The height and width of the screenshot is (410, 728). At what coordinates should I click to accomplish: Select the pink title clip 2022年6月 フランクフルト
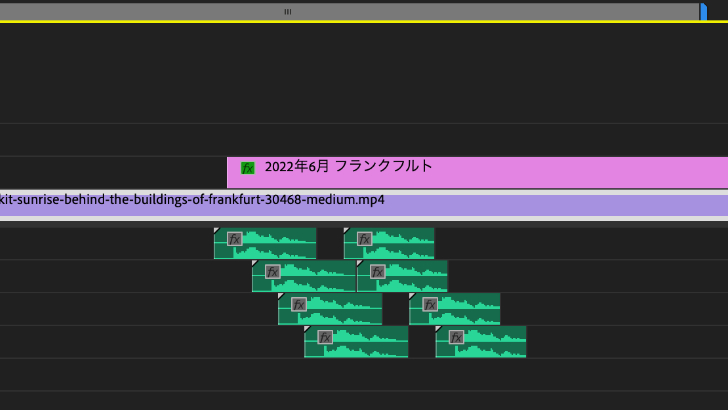click(x=477, y=172)
